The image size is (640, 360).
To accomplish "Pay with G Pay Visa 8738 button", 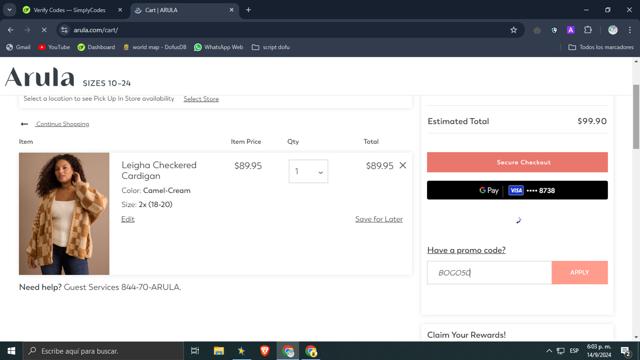I will click(x=517, y=190).
